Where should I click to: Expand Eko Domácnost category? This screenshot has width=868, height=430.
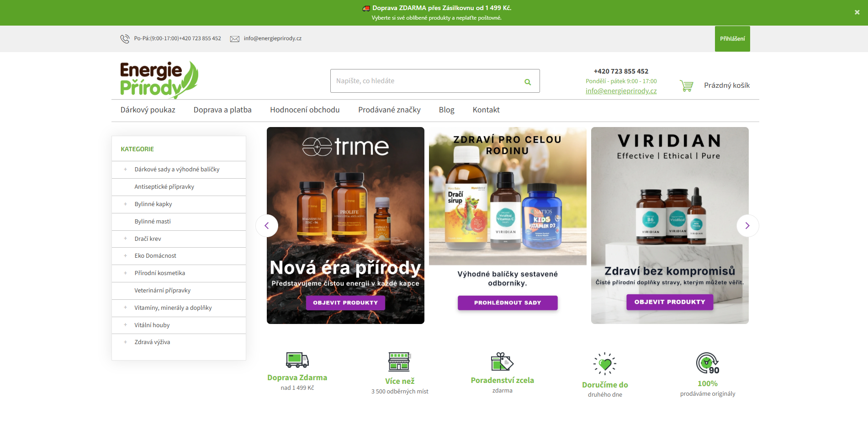click(x=125, y=256)
